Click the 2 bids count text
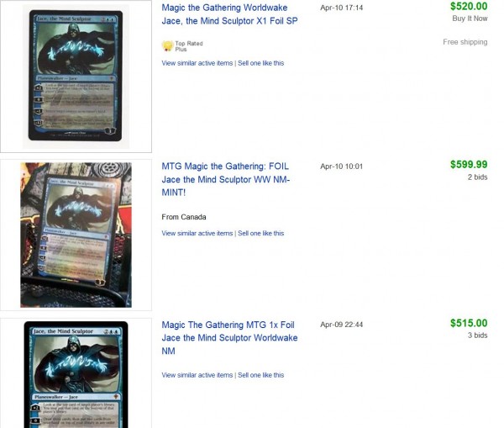The height and width of the screenshot is (428, 504). [477, 177]
